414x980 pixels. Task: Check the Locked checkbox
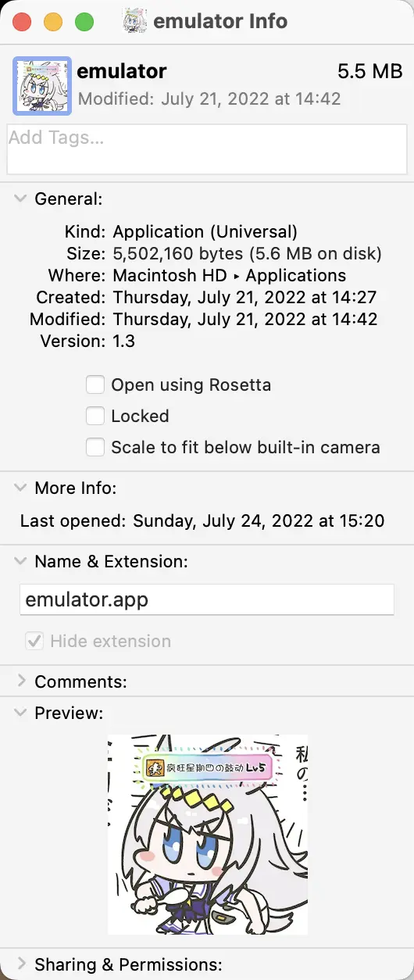click(x=95, y=416)
